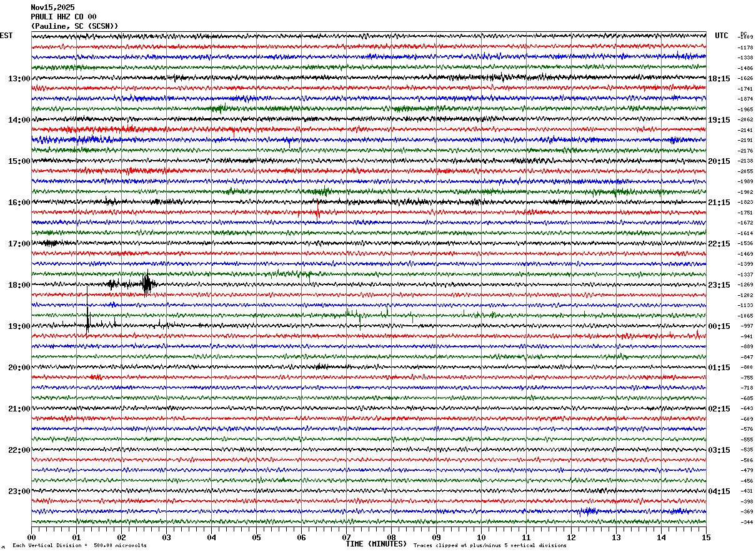The width and height of the screenshot is (756, 554).
Task: Click the 04:15 UTC time label
Action: click(719, 491)
